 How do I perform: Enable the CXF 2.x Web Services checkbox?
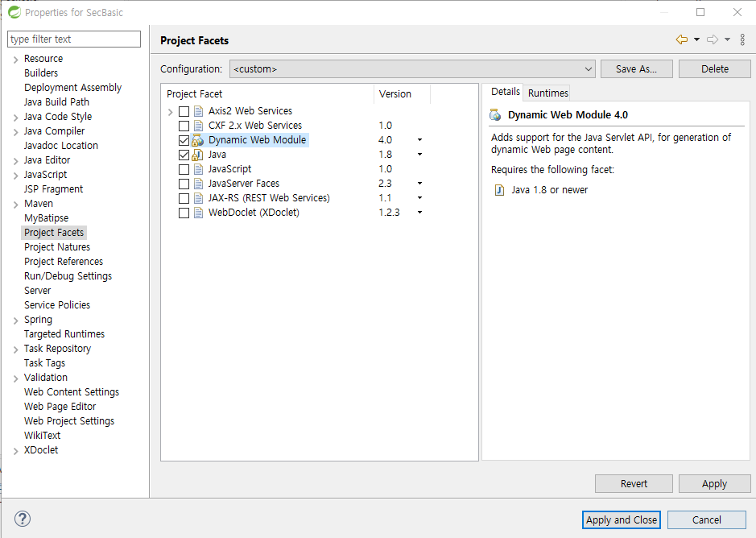(x=184, y=126)
